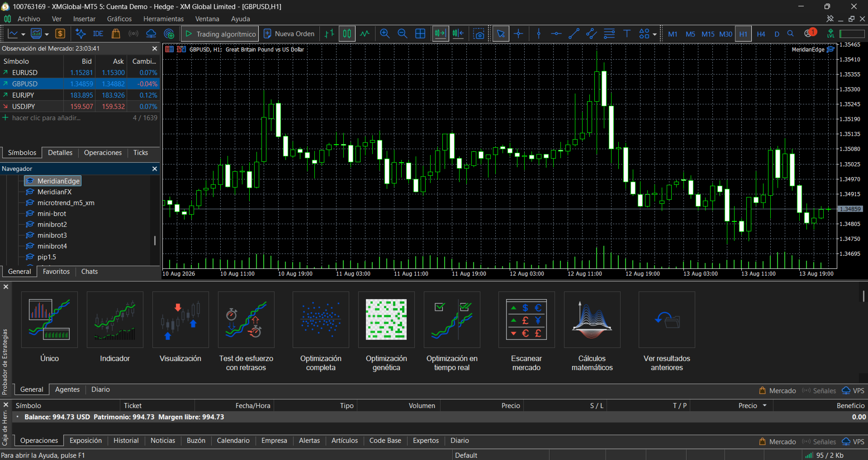Close the Navegador panel
The height and width of the screenshot is (460, 868).
(155, 169)
